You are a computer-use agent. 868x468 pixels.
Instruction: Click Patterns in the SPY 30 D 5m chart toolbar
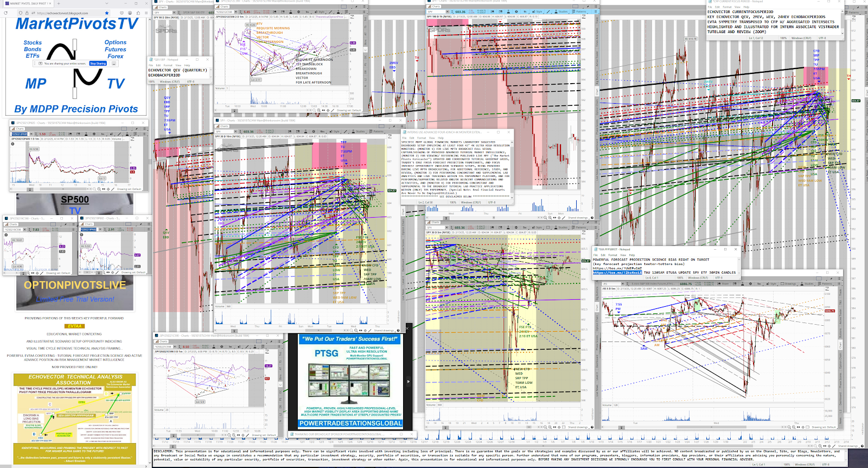click(x=579, y=227)
